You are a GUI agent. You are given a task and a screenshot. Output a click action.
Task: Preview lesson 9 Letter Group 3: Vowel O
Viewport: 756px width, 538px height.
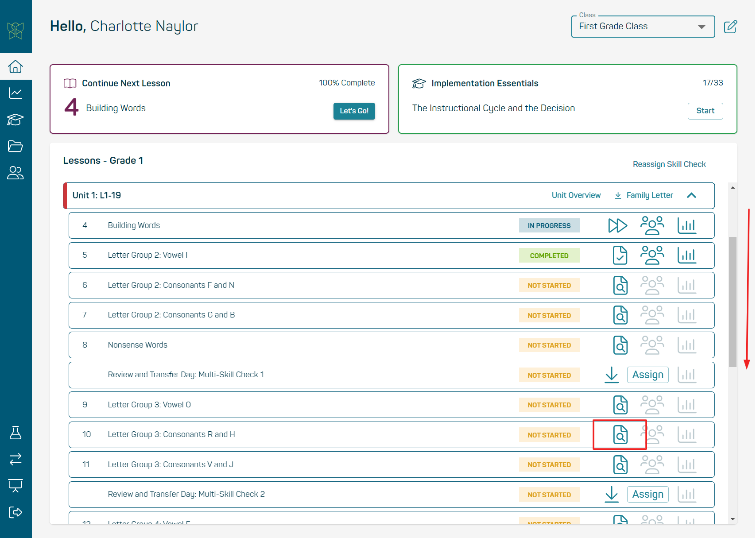620,405
